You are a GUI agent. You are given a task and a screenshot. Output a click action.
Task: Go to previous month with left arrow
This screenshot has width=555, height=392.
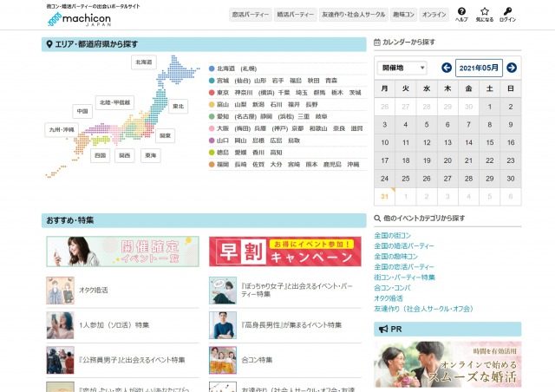pyautogui.click(x=447, y=68)
